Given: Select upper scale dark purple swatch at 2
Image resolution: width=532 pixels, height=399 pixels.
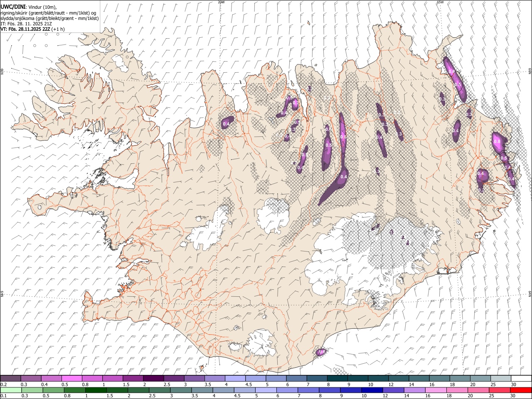Looking at the screenshot, I should coord(154,379).
